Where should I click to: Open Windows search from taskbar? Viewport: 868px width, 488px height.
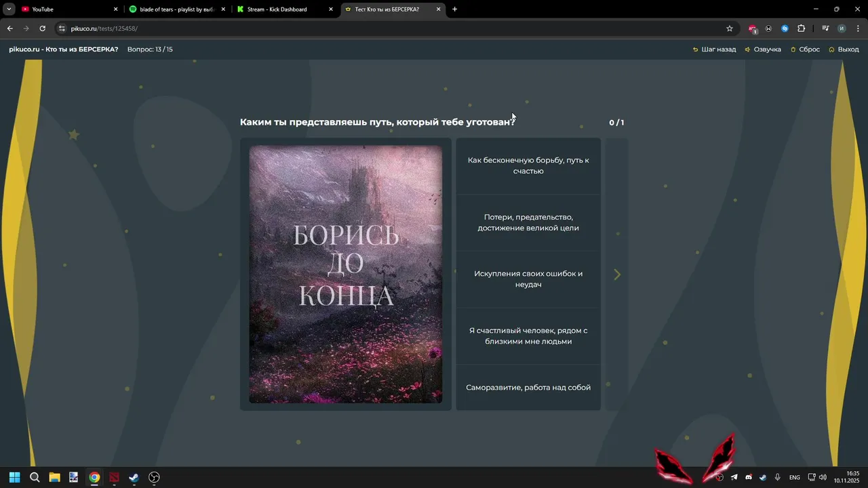[x=35, y=477]
